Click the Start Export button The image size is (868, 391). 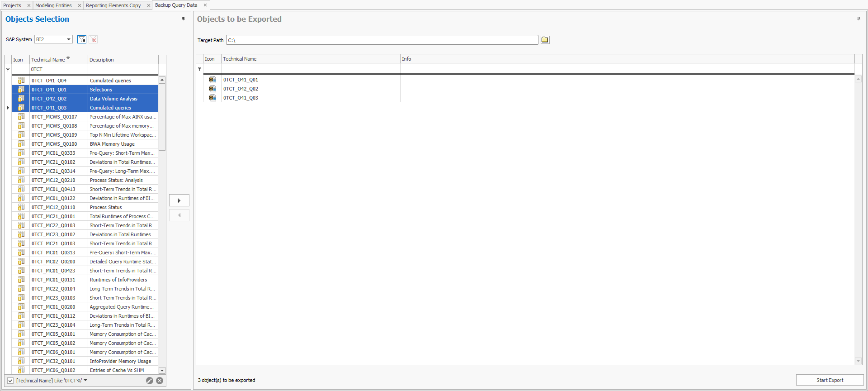click(x=830, y=380)
